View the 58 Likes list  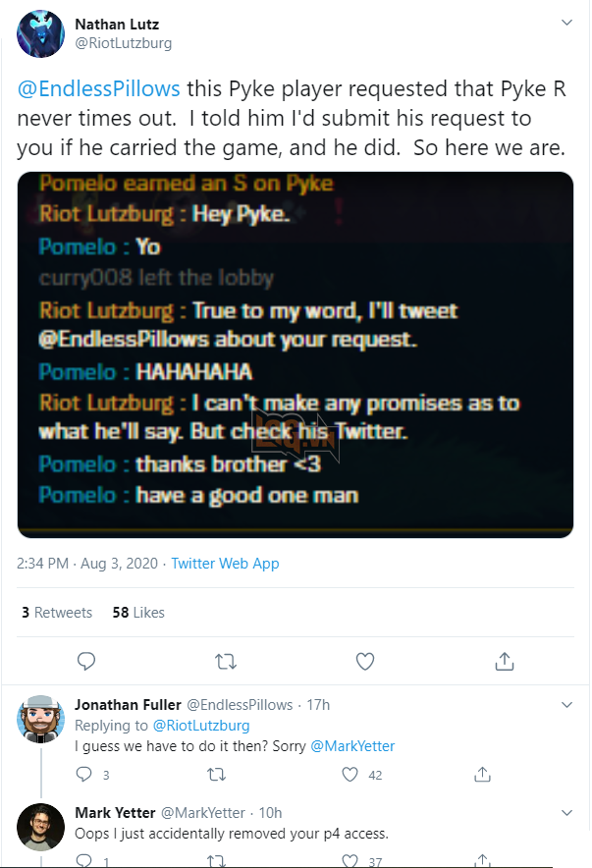click(x=138, y=612)
